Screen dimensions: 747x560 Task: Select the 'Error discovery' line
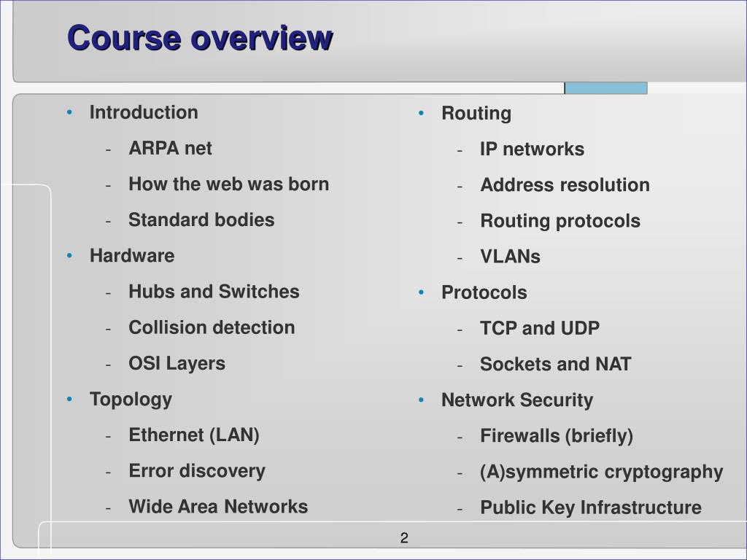tap(197, 471)
